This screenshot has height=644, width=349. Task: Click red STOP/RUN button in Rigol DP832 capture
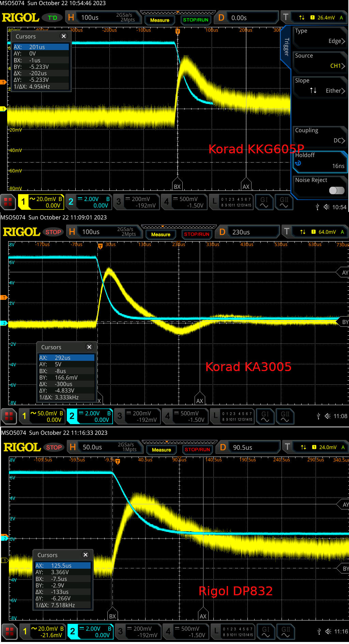[x=197, y=450]
